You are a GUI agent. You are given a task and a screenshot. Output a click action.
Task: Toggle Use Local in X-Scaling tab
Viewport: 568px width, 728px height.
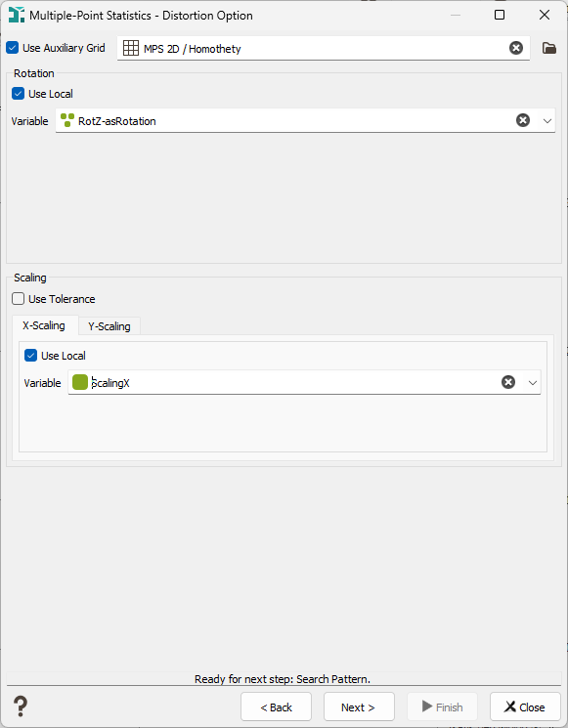tap(30, 356)
